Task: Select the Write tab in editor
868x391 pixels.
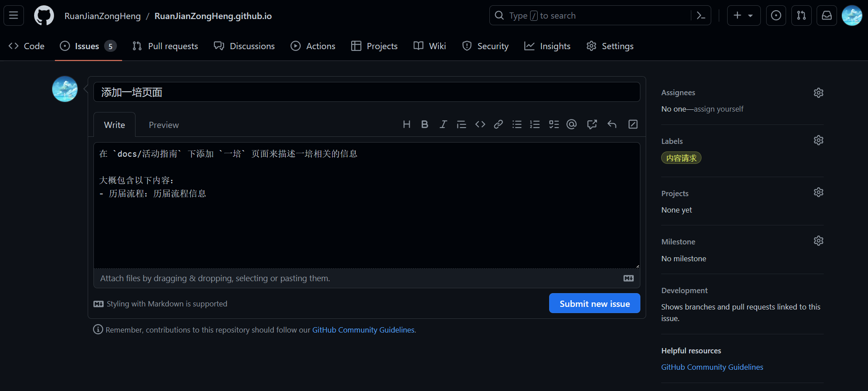Action: point(114,125)
